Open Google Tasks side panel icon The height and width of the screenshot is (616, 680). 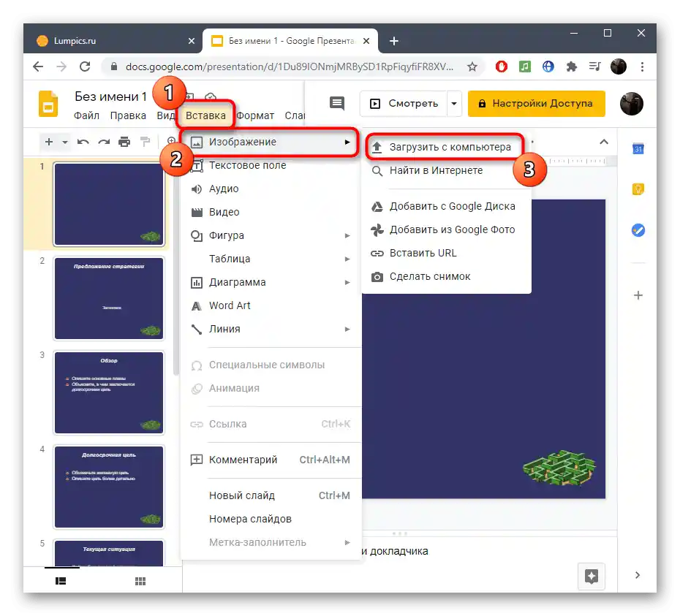tap(638, 229)
